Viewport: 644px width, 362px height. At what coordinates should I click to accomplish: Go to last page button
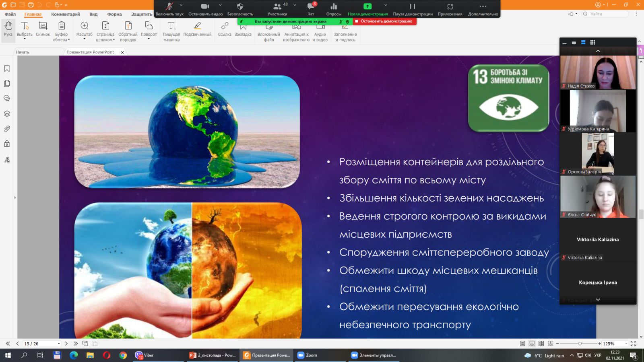76,343
